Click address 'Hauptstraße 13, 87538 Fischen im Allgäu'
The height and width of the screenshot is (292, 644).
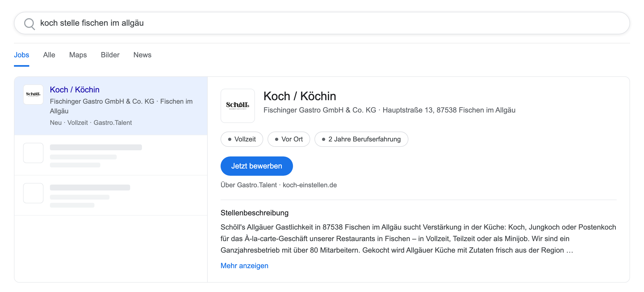449,110
